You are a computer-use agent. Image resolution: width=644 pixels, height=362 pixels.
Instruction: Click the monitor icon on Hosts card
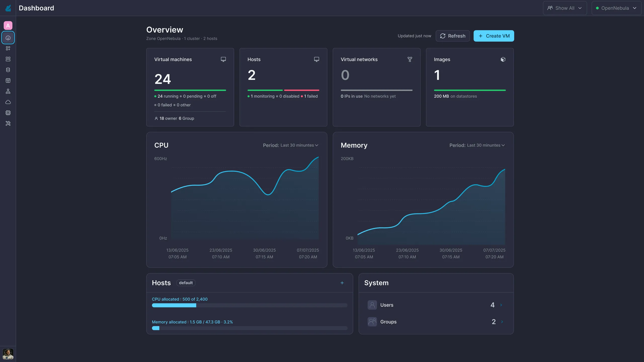coord(316,59)
